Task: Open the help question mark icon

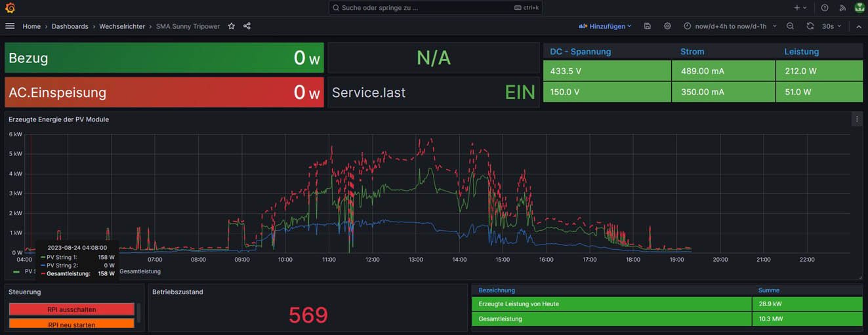Action: pos(825,8)
